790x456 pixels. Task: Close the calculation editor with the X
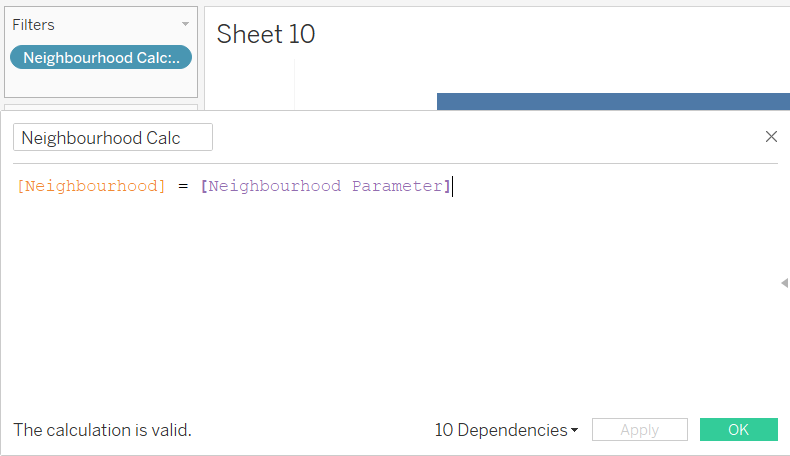tap(771, 137)
